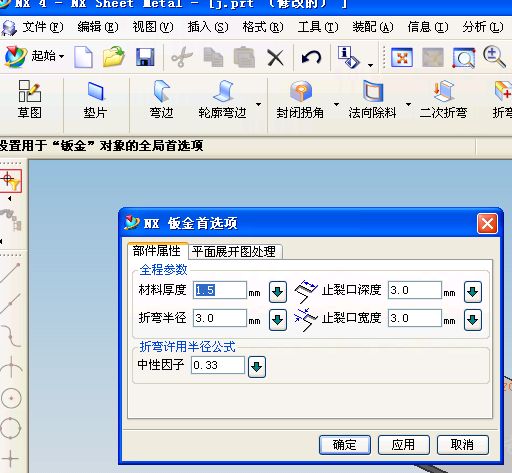
Task: Click the Fit view icon
Action: [402, 57]
